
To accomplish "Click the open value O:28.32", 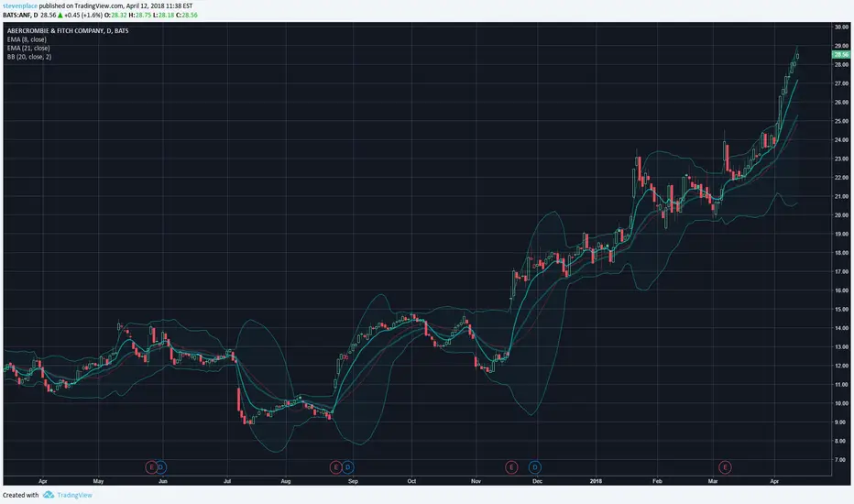I will pos(116,16).
